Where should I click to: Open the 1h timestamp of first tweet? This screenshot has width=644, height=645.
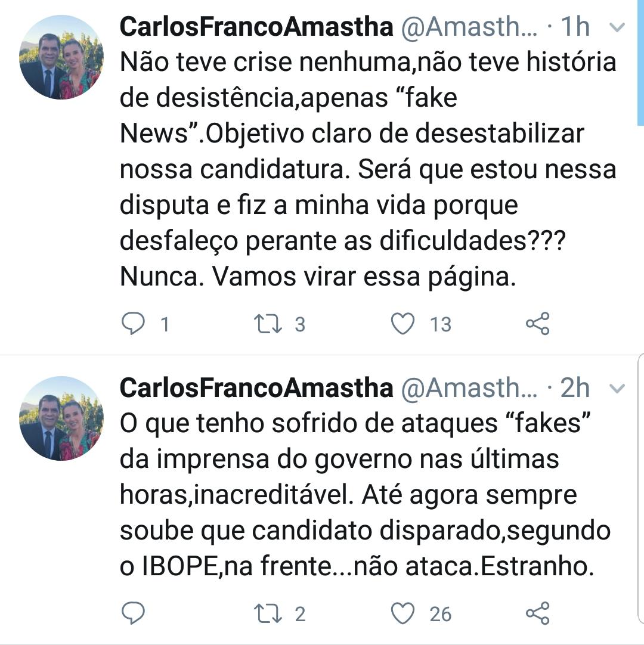click(x=575, y=27)
